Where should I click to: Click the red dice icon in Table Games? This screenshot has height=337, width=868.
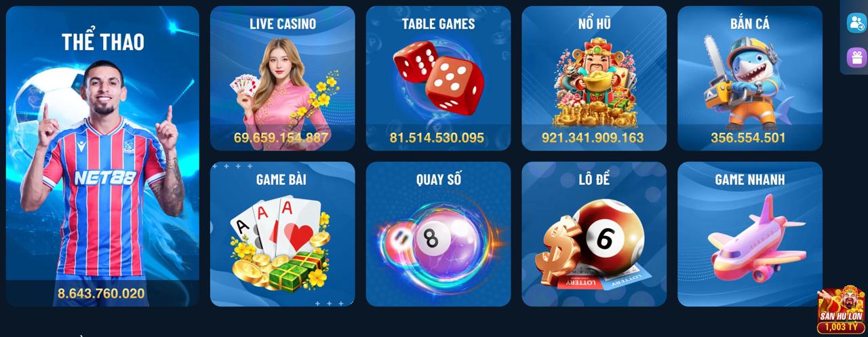tap(439, 75)
